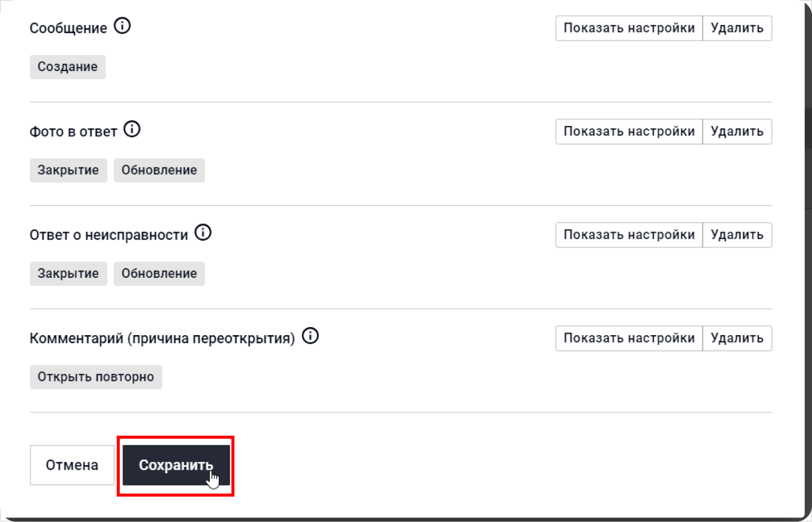This screenshot has height=522, width=812.
Task: Click the Сохранить button
Action: (x=176, y=465)
